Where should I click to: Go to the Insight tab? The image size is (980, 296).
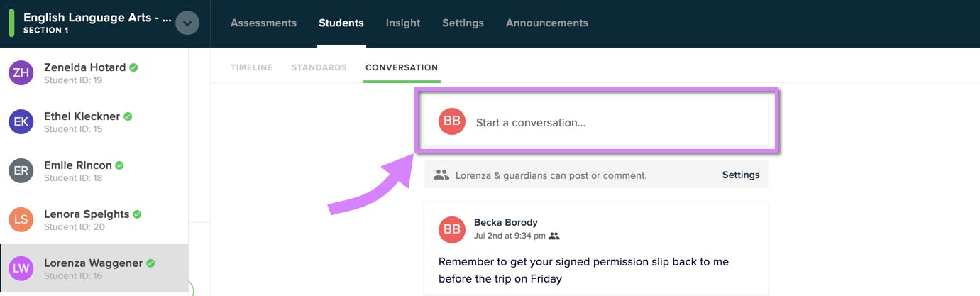(403, 23)
